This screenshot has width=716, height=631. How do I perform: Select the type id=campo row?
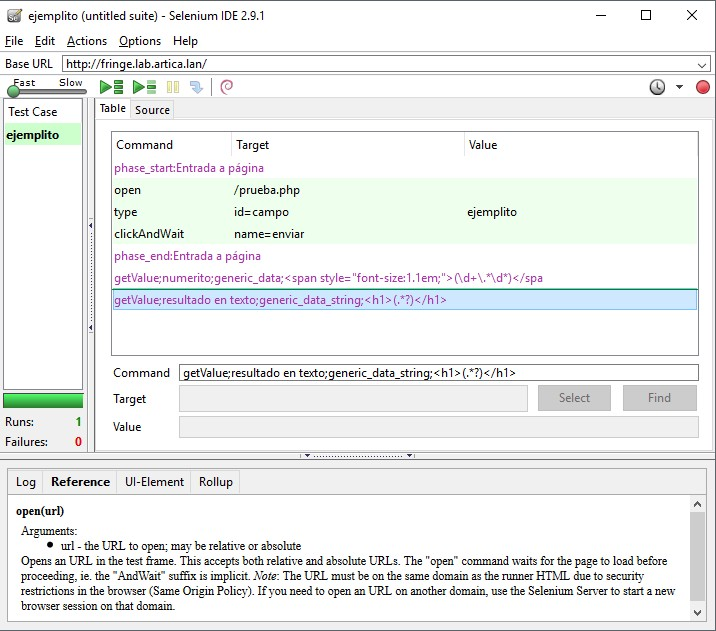coord(405,212)
